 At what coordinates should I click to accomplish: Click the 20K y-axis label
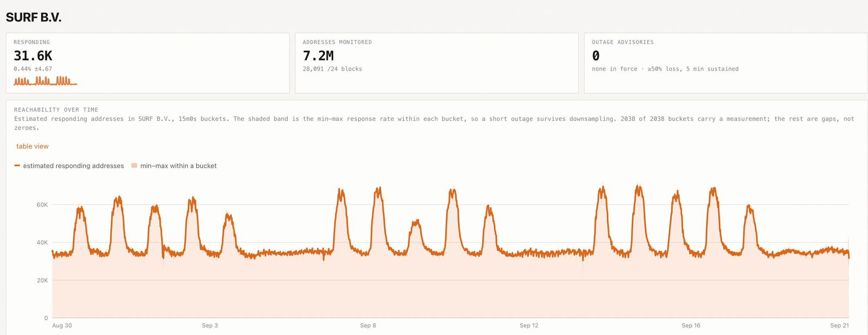42,280
